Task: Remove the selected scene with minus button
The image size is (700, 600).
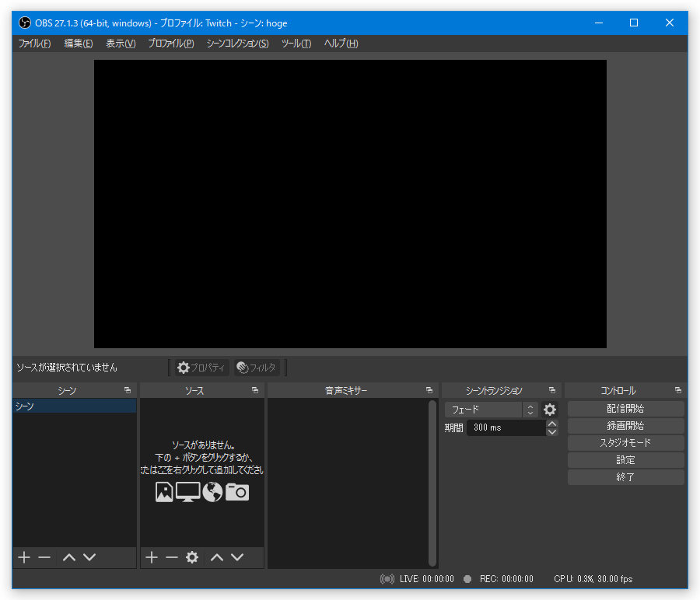Action: (x=44, y=557)
